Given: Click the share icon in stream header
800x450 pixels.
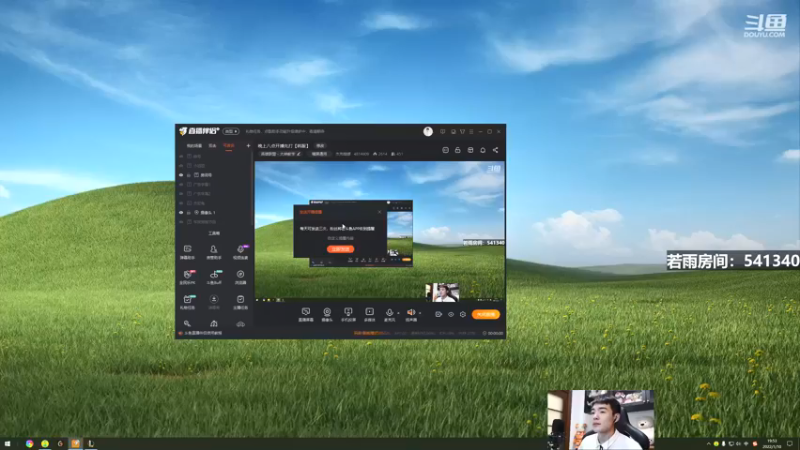Looking at the screenshot, I should (x=495, y=150).
